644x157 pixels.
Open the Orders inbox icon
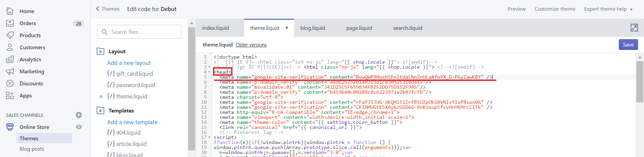click(x=10, y=23)
